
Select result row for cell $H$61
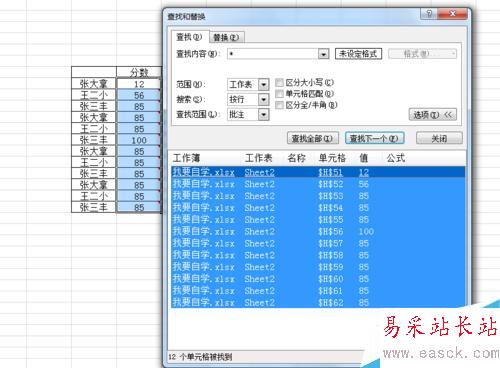tap(318, 290)
